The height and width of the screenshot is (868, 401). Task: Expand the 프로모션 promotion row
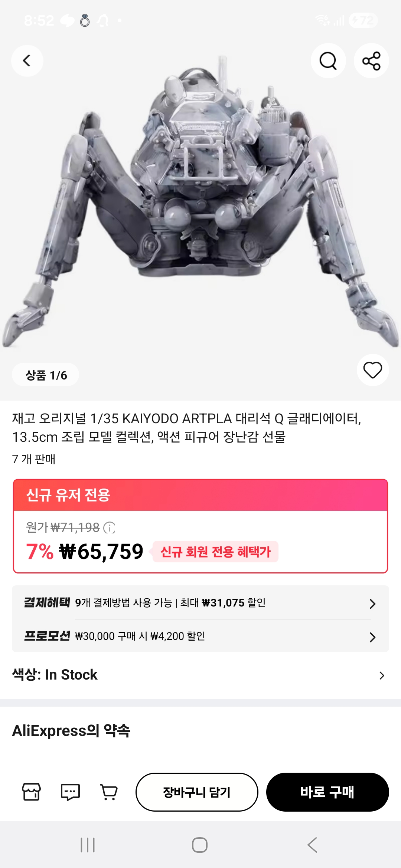(200, 636)
